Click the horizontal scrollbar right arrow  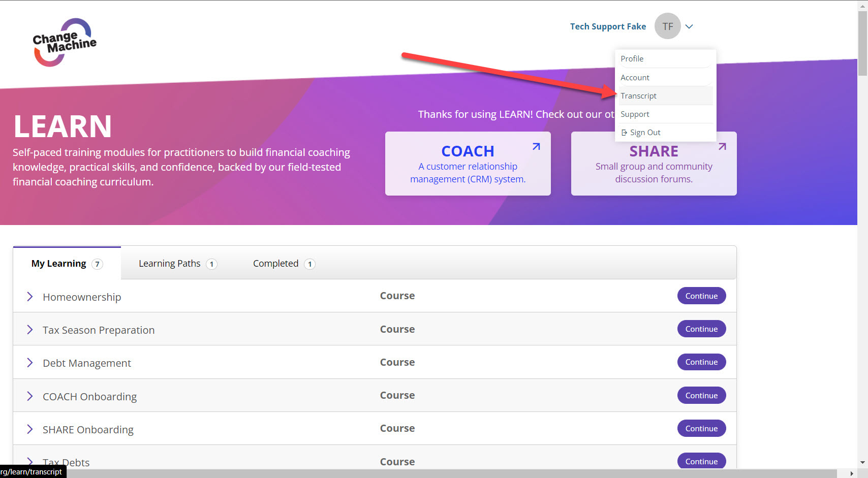pyautogui.click(x=852, y=473)
